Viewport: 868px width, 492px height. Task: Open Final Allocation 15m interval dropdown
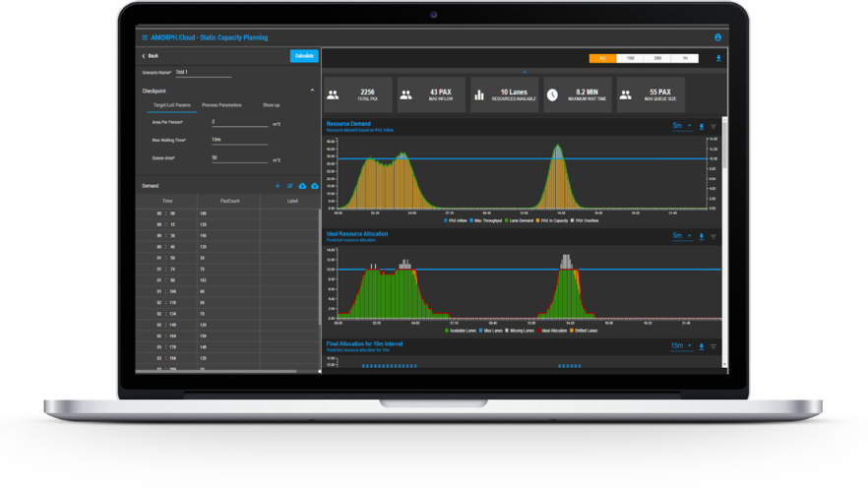coord(681,346)
